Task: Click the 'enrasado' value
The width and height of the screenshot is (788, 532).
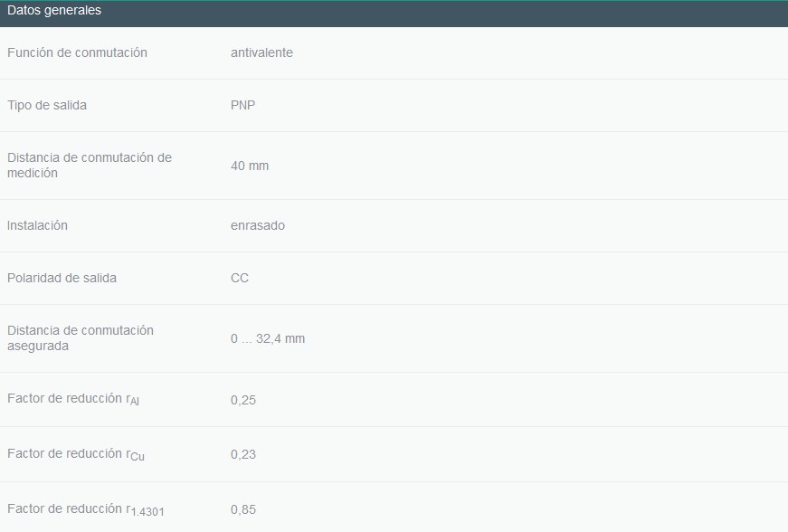Action: click(258, 225)
